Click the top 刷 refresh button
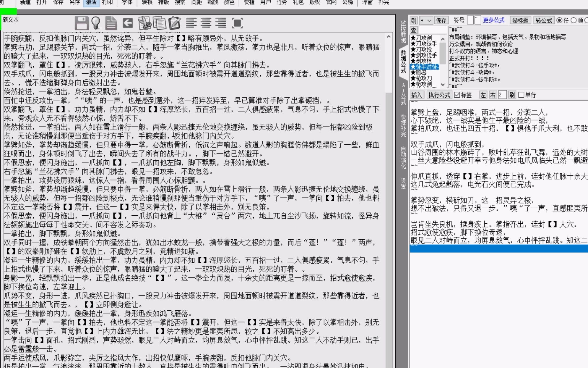Viewport: 588px width, 368px height. pyautogui.click(x=414, y=20)
